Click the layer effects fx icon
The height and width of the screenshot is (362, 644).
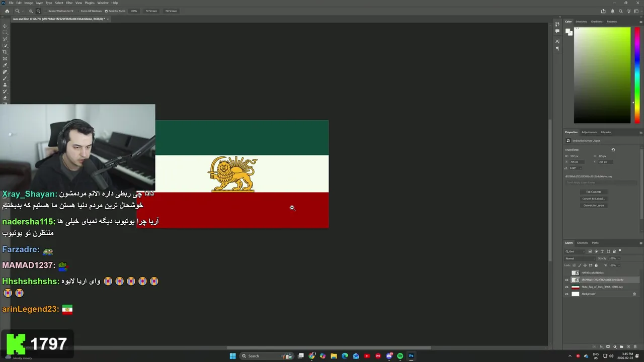click(602, 346)
